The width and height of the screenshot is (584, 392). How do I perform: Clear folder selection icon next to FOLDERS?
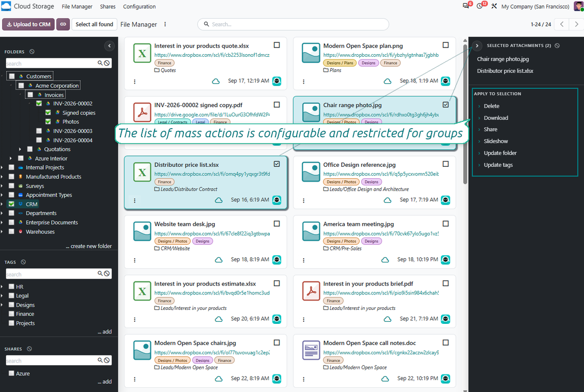tap(32, 52)
